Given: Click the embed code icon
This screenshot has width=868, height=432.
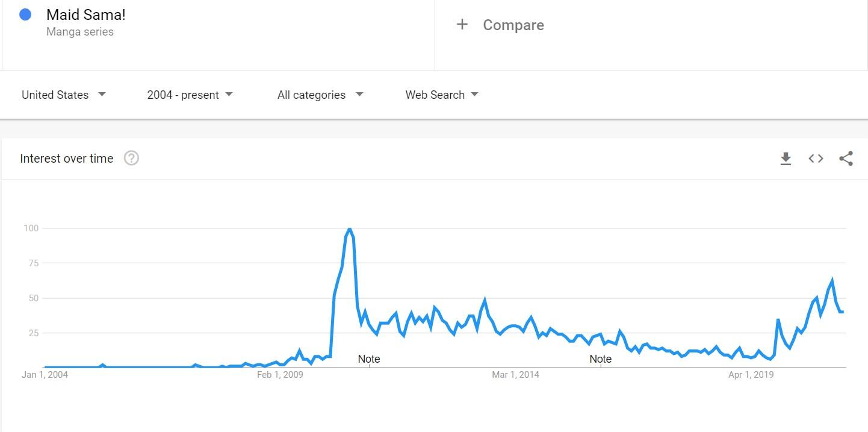Looking at the screenshot, I should (x=816, y=158).
